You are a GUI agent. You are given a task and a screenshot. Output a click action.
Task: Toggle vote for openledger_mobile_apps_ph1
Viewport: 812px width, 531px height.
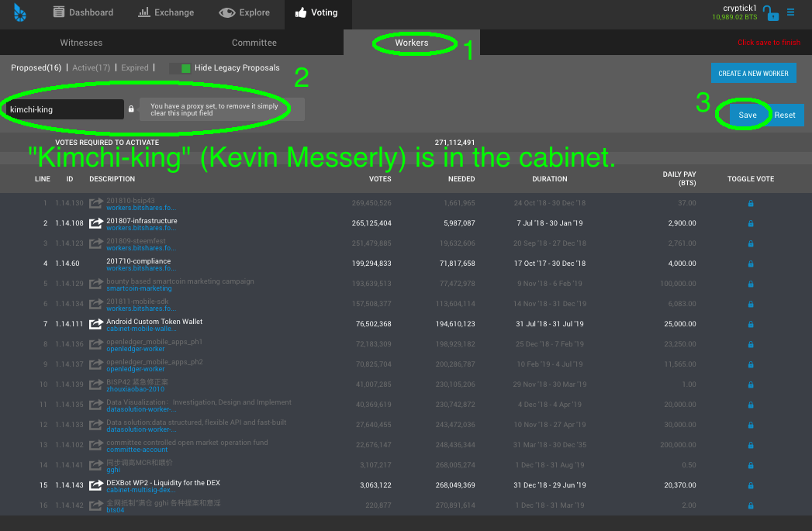click(x=751, y=345)
